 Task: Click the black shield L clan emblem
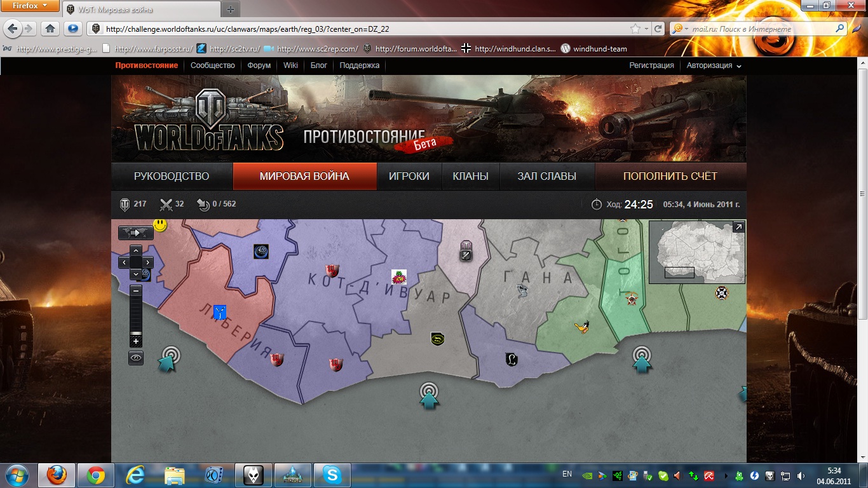click(512, 360)
